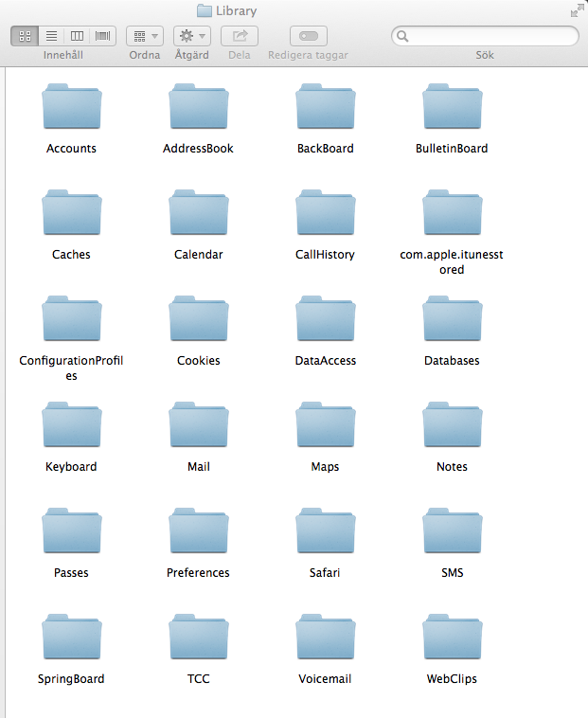588x718 pixels.
Task: Click the 'BulletinBoard' folder name label
Action: pyautogui.click(x=452, y=149)
